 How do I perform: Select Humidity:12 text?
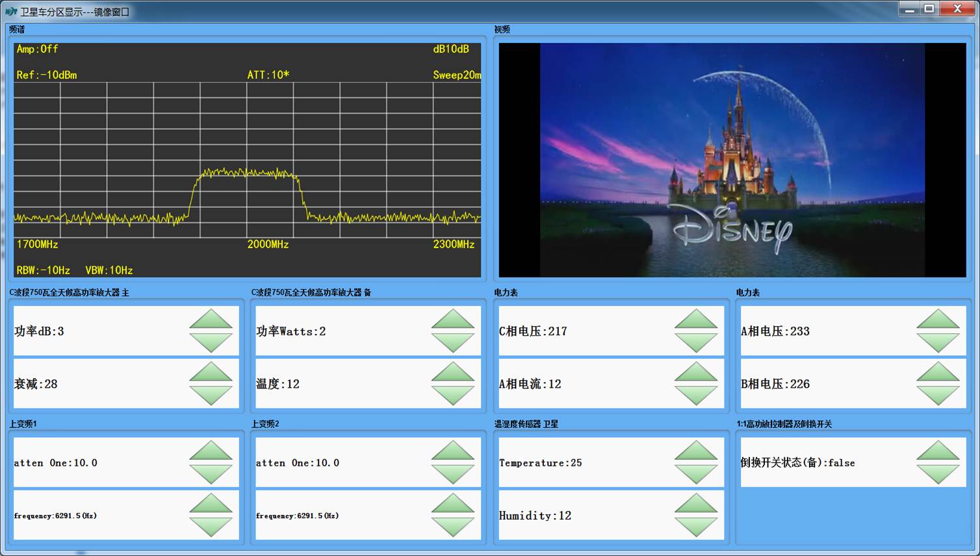535,516
